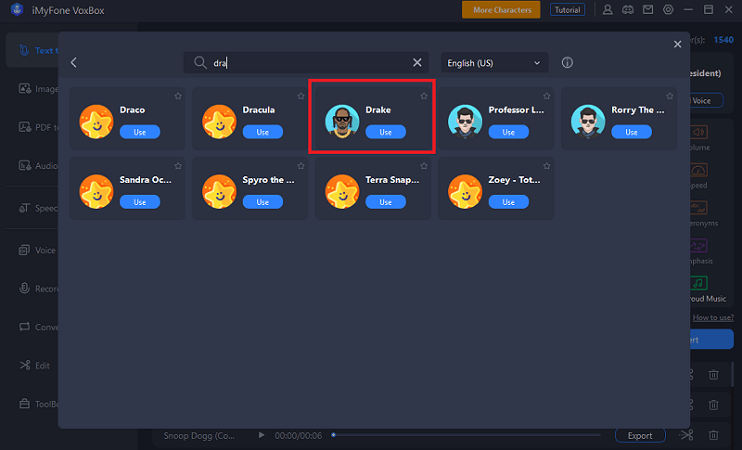Star the Spyro the ... voice card
The width and height of the screenshot is (742, 450).
click(x=301, y=166)
